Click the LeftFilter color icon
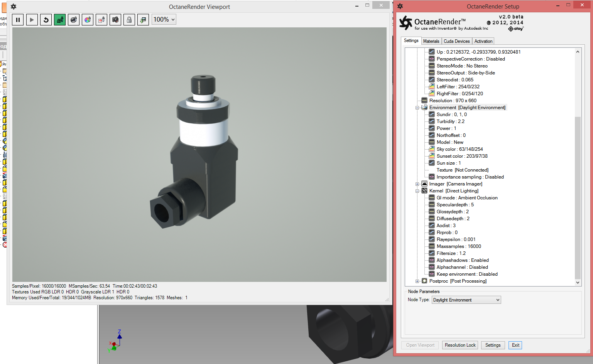The height and width of the screenshot is (364, 593). (432, 86)
